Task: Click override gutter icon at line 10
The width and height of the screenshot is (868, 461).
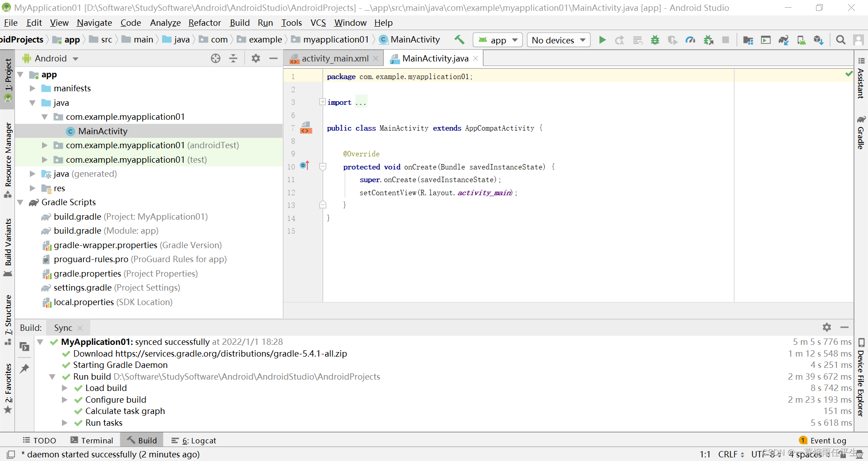Action: (304, 166)
